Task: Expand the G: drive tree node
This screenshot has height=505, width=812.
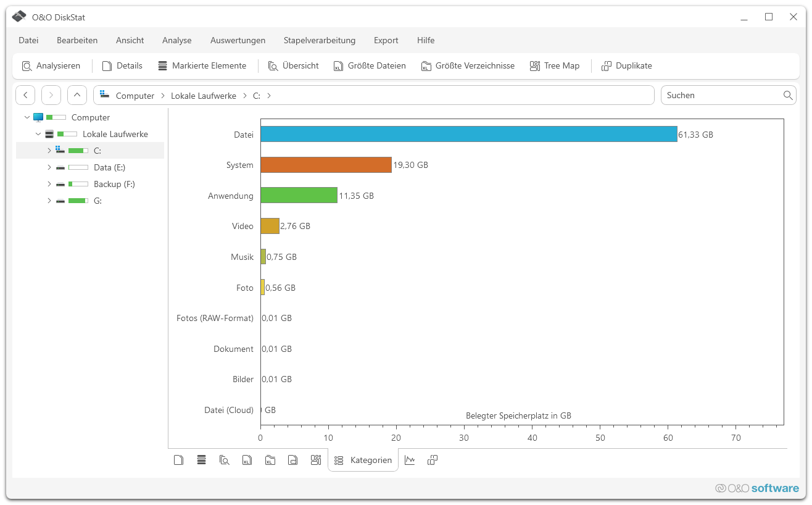Action: (x=49, y=201)
